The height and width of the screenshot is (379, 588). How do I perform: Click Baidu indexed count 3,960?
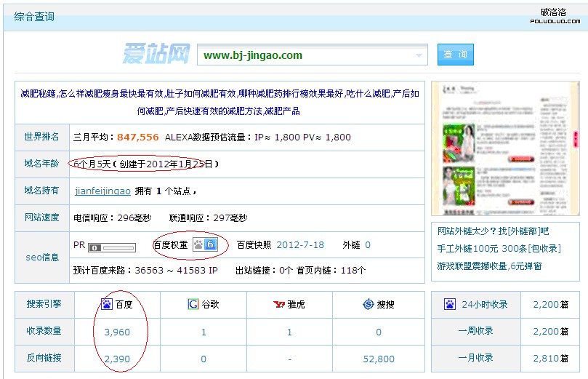[116, 332]
